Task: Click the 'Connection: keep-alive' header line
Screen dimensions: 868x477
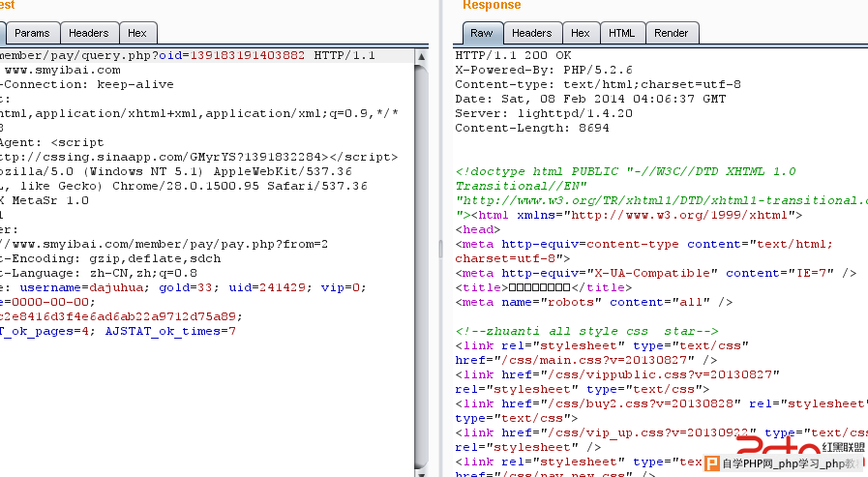Action: point(87,85)
